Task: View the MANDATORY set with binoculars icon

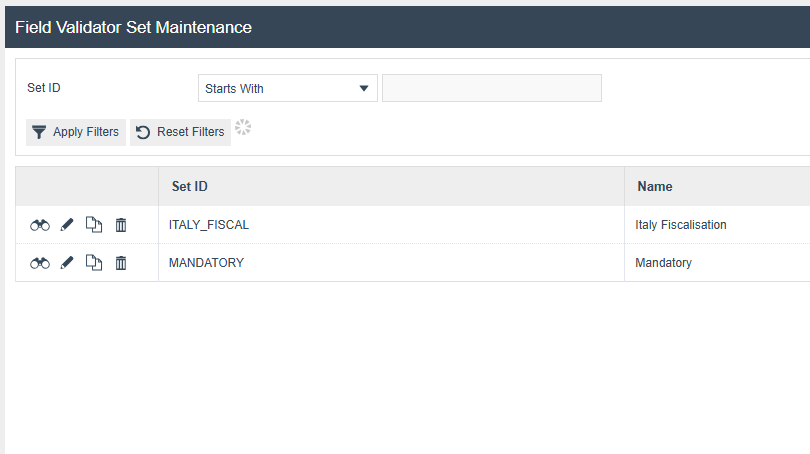Action: [40, 263]
